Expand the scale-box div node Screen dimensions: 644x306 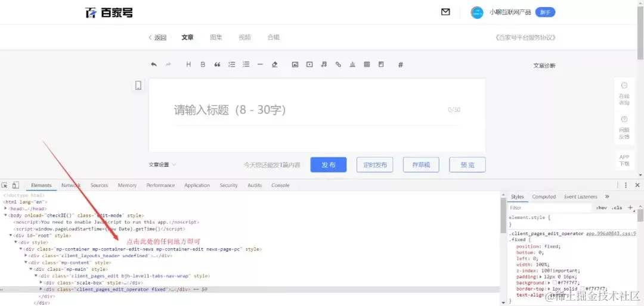[x=41, y=283]
